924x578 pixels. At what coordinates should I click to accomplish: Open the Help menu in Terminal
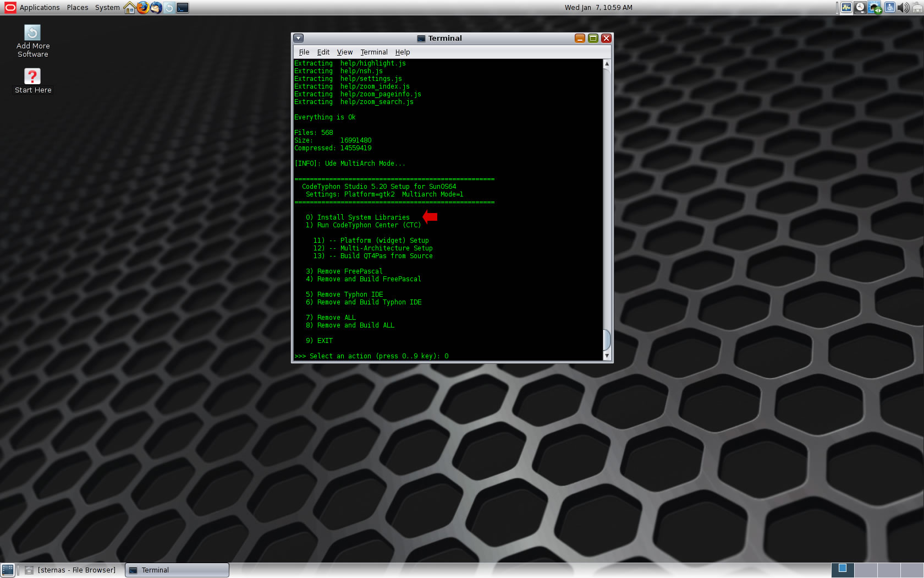[403, 52]
